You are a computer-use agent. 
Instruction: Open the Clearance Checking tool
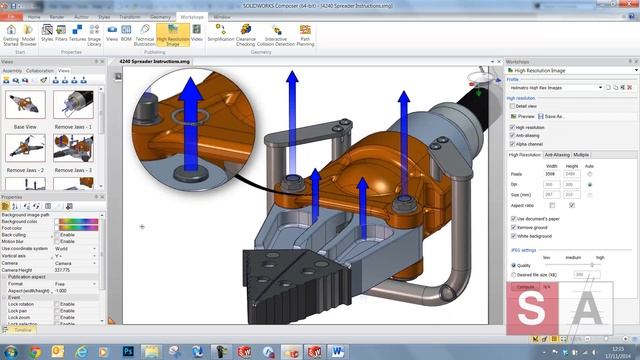pos(246,35)
